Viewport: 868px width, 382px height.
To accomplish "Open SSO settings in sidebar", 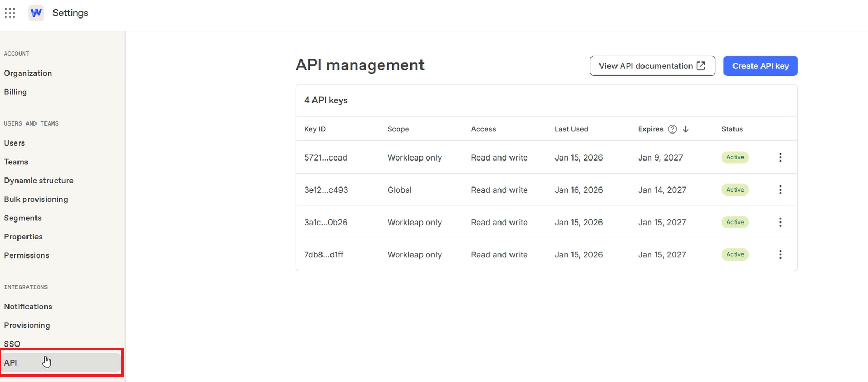I will pyautogui.click(x=12, y=344).
